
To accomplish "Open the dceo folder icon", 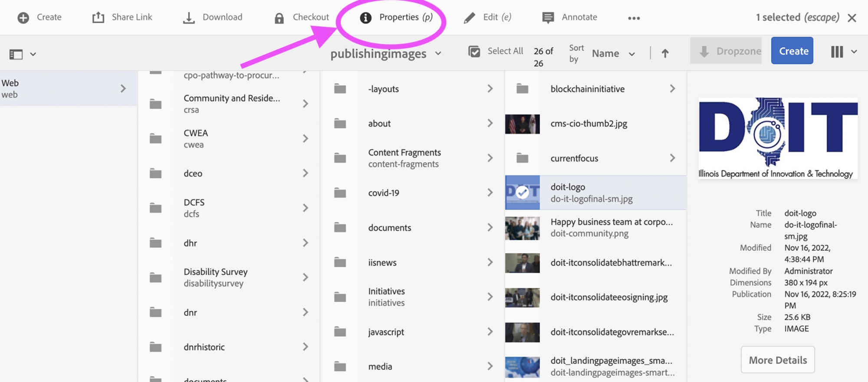I will pyautogui.click(x=156, y=173).
